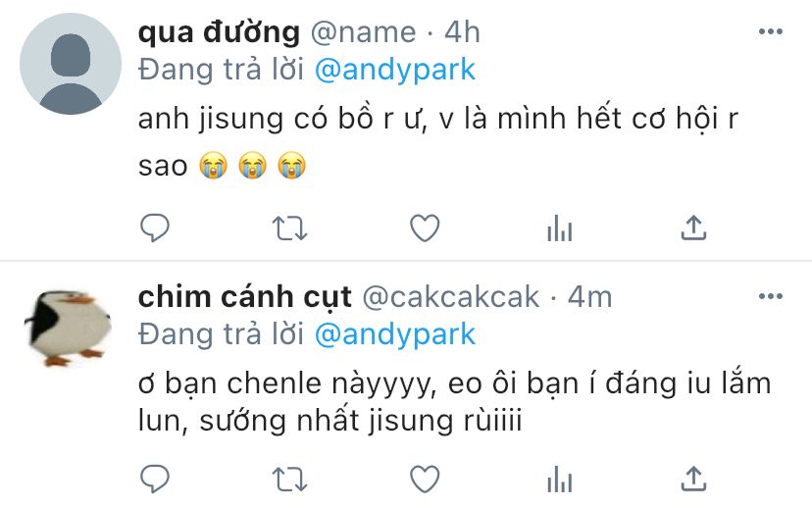View analytics of qua đường's tweet
Viewport: 812px width, 508px height.
tap(559, 229)
